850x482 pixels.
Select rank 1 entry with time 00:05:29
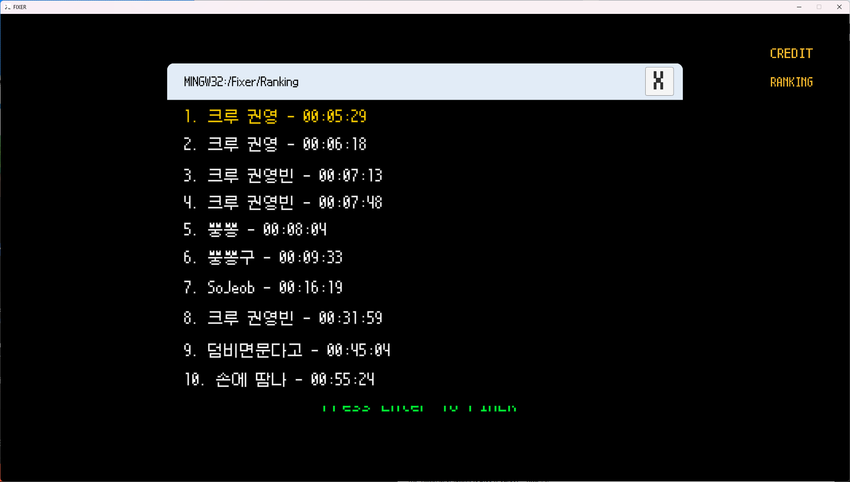275,116
